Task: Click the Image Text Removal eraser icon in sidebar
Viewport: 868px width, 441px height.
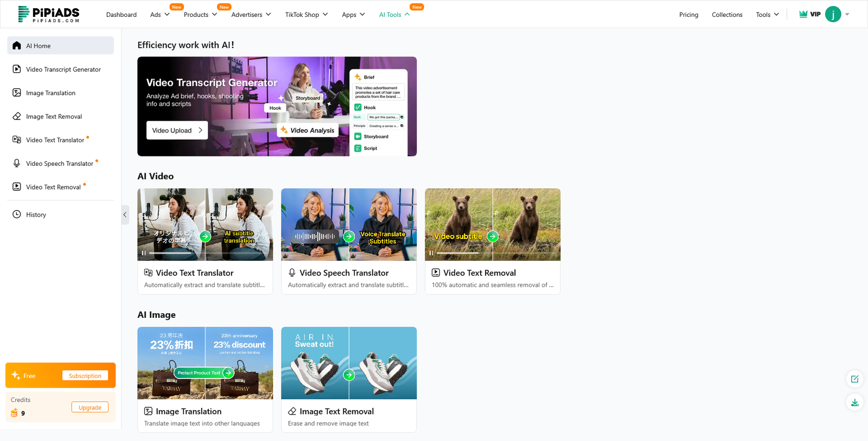Action: 17,116
